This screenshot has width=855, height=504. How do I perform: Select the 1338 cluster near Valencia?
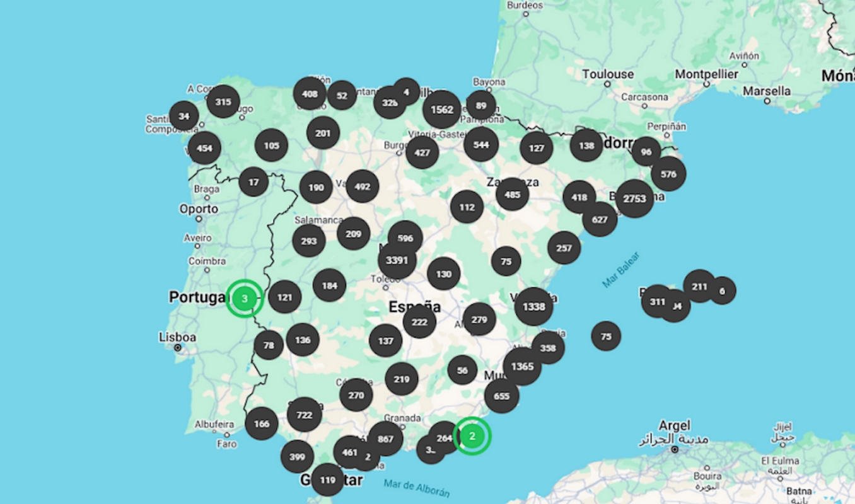pyautogui.click(x=532, y=307)
